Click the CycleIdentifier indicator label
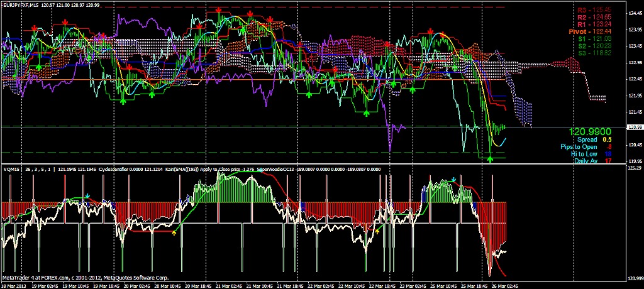The image size is (644, 289). tap(114, 169)
